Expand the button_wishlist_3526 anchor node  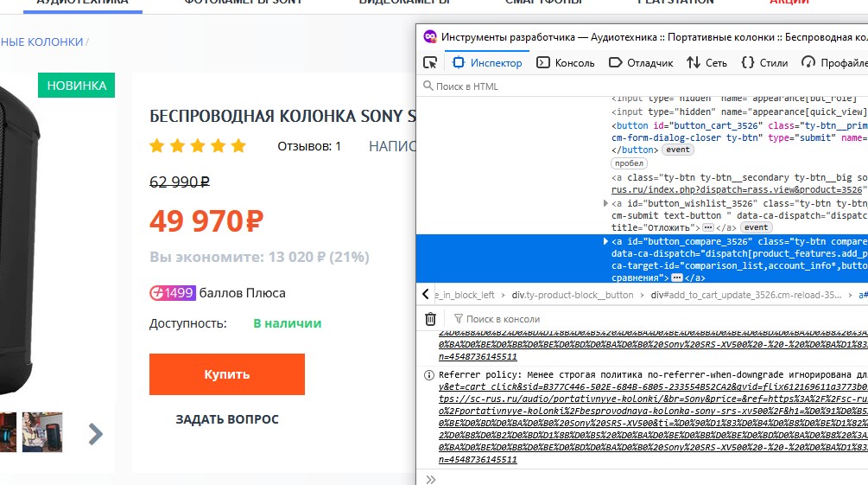[605, 203]
